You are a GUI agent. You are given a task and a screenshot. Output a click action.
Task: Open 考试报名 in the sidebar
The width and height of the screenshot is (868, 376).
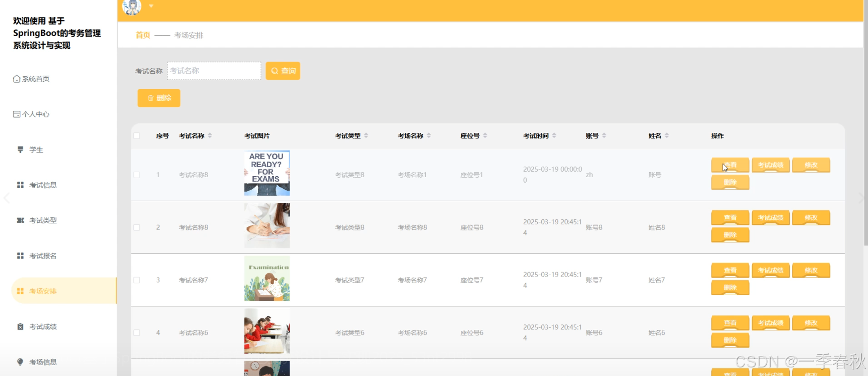click(x=43, y=256)
